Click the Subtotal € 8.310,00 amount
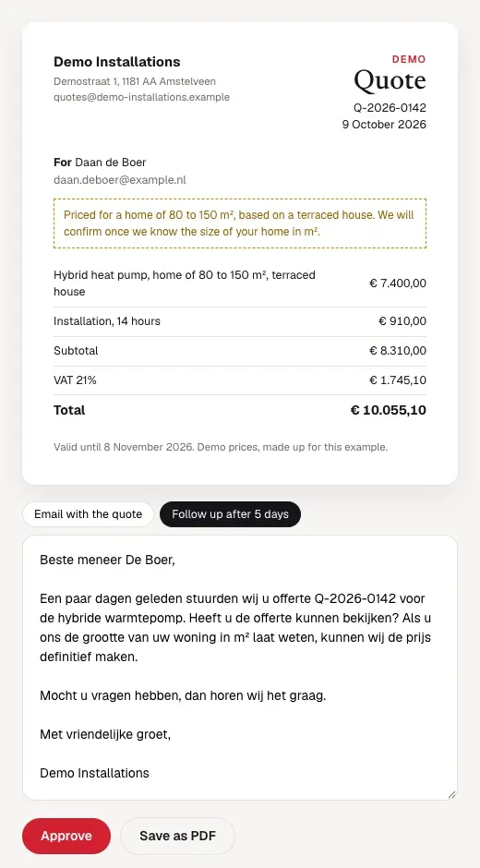The width and height of the screenshot is (480, 868). click(x=398, y=351)
